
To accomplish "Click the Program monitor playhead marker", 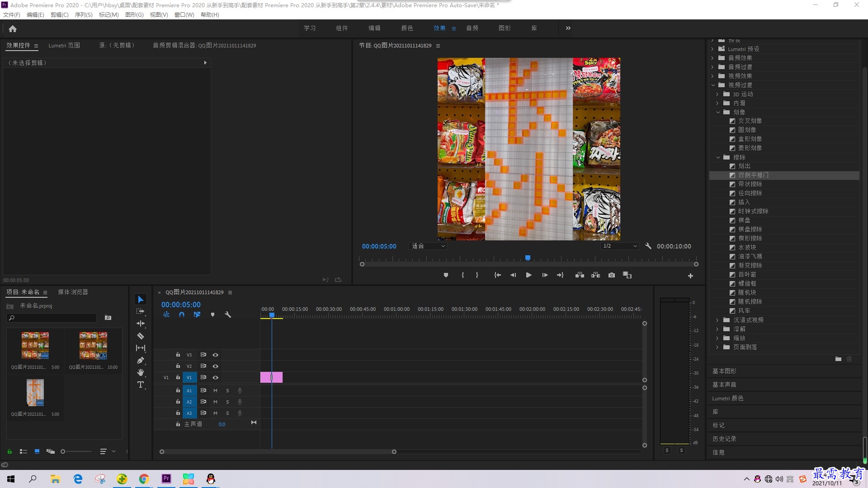I will click(x=528, y=258).
